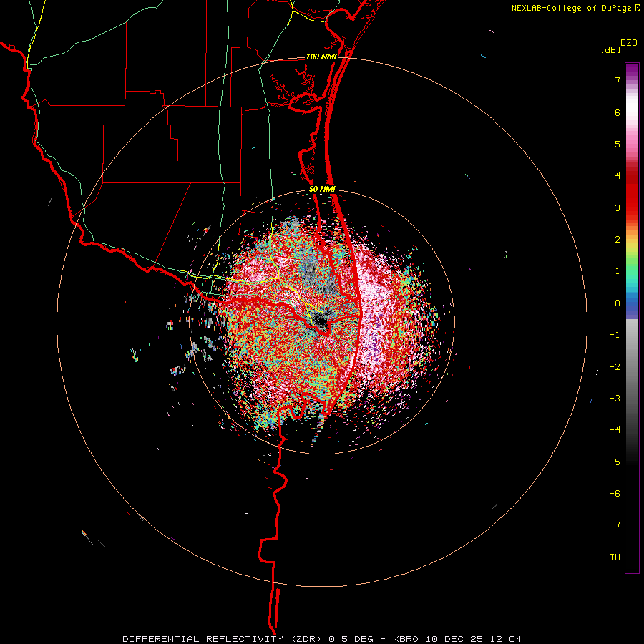Click the 1 value on the color scale
644x644 pixels.
point(618,271)
